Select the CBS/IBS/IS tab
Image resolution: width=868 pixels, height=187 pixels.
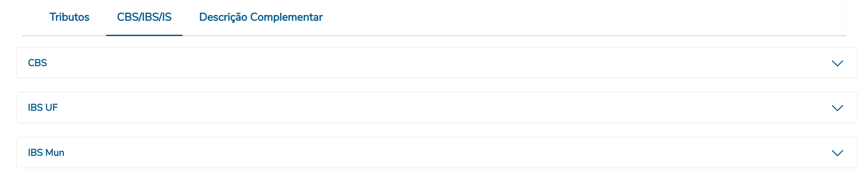pos(144,17)
